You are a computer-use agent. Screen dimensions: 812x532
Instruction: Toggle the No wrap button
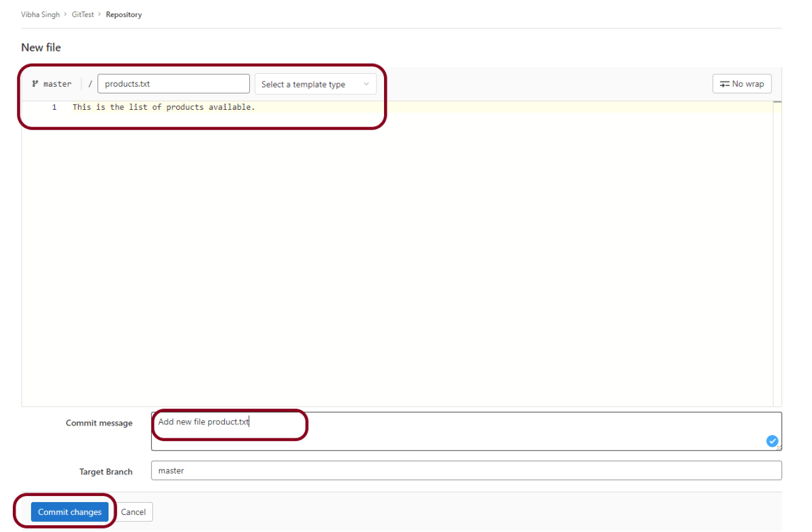[x=742, y=84]
